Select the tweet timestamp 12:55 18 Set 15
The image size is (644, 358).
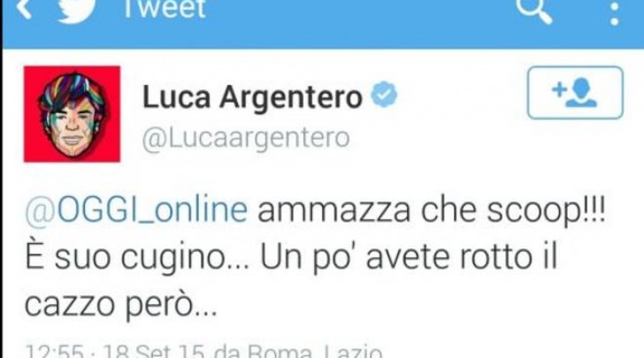point(115,352)
